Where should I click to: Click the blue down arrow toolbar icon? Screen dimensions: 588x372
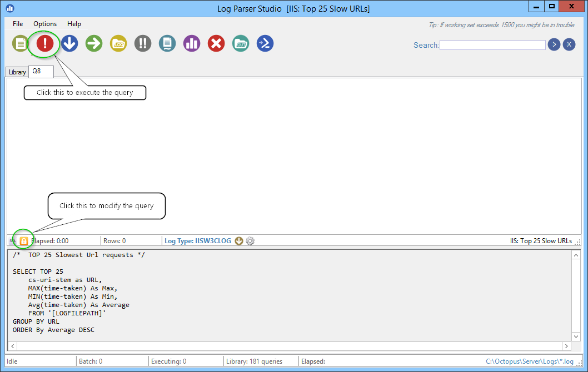[69, 44]
